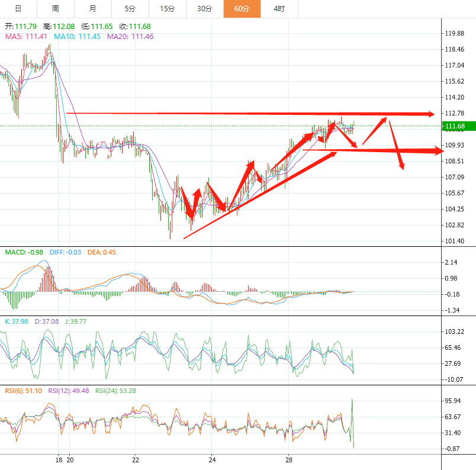Click the RSI(24): 53.28 label

(115, 391)
